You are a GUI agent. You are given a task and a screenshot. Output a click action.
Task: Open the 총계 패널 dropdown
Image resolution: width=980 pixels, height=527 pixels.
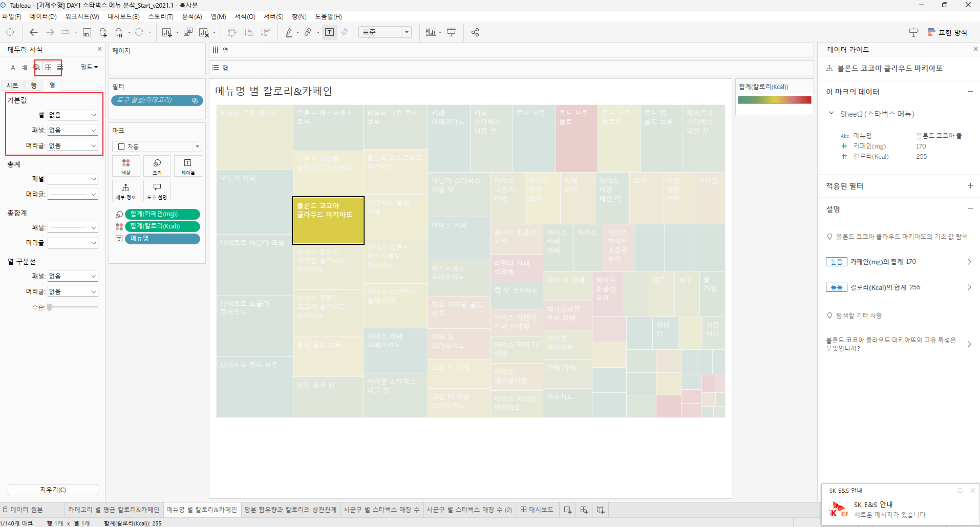tap(72, 179)
